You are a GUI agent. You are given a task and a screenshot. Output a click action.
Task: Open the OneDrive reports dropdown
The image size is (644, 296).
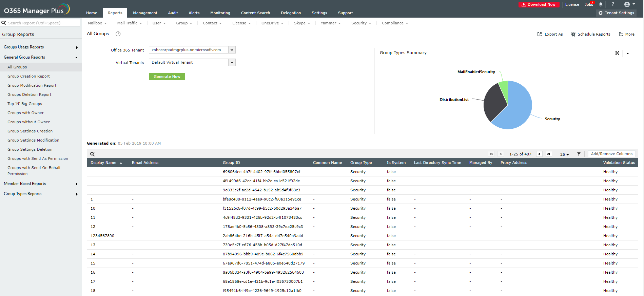(272, 23)
